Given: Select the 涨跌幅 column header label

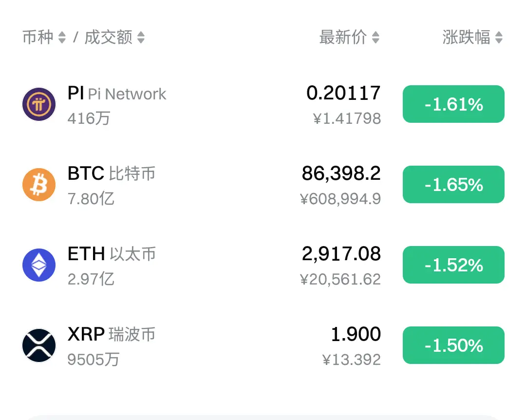Looking at the screenshot, I should pos(467,37).
